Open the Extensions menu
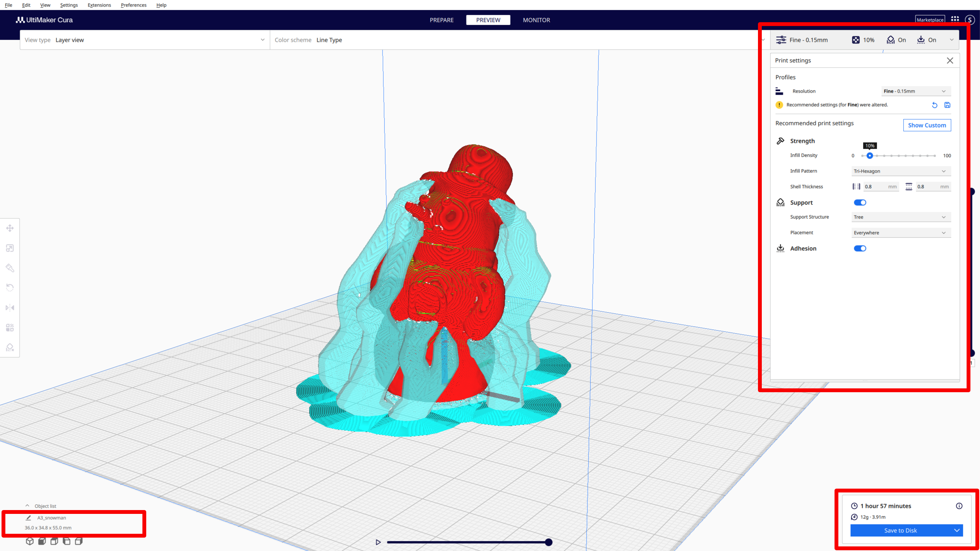The width and height of the screenshot is (980, 551). coord(99,5)
